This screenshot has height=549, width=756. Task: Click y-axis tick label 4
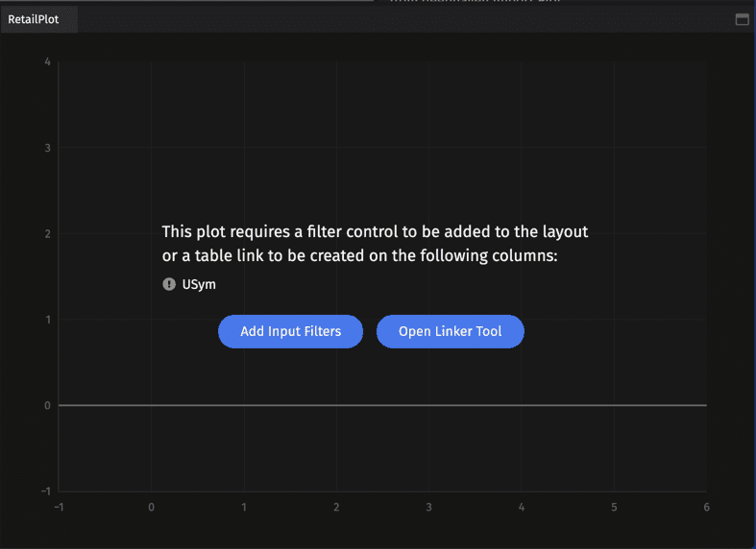pos(48,62)
